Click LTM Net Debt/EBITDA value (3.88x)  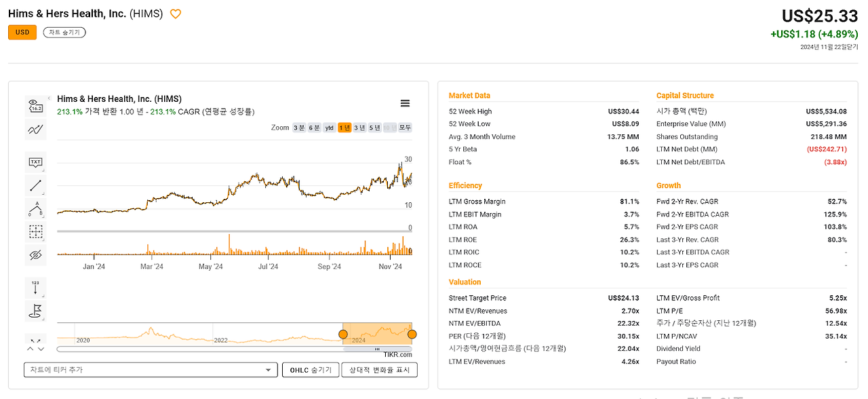835,162
